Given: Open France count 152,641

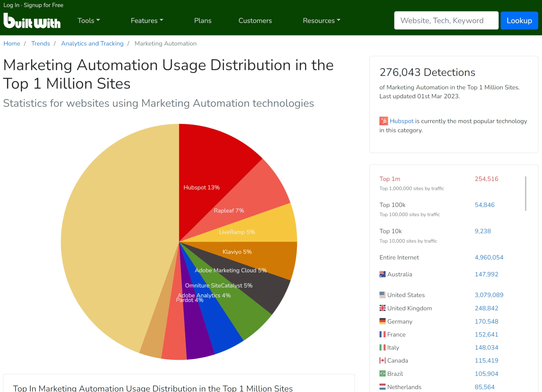Looking at the screenshot, I should point(486,334).
